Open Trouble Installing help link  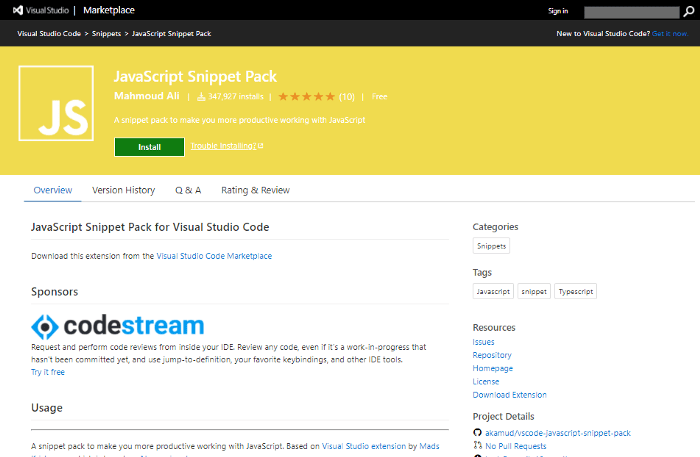pyautogui.click(x=227, y=146)
